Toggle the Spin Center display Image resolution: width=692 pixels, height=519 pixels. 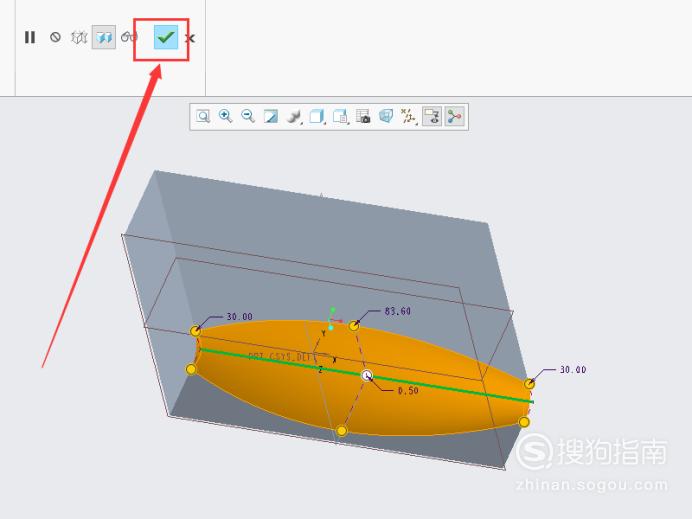[x=454, y=117]
